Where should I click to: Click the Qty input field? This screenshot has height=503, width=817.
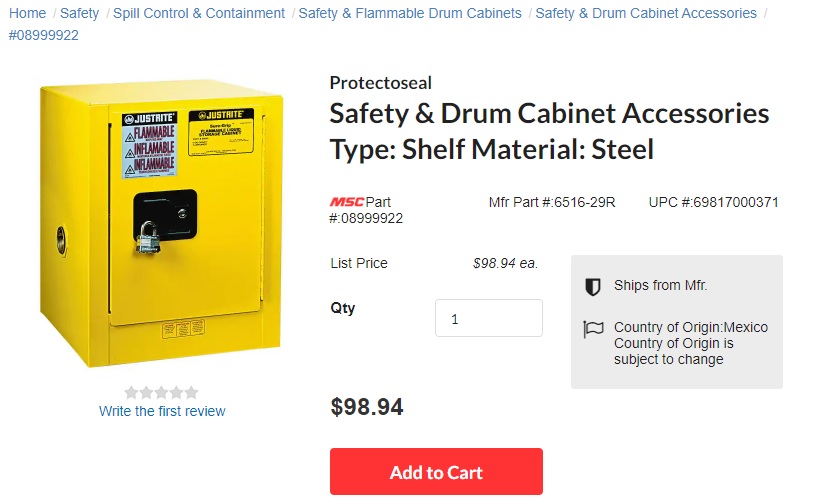pyautogui.click(x=488, y=318)
